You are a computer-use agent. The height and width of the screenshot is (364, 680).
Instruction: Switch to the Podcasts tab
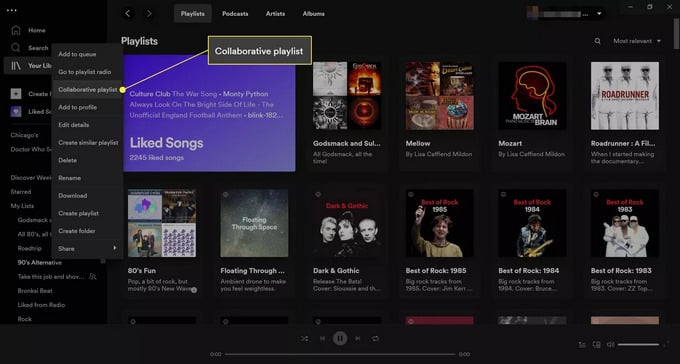point(235,13)
